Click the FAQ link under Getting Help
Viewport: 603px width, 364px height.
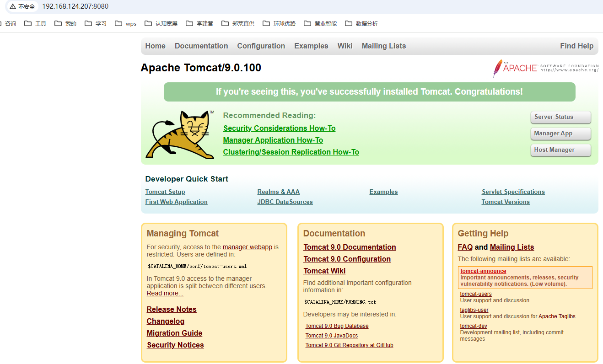(x=465, y=247)
